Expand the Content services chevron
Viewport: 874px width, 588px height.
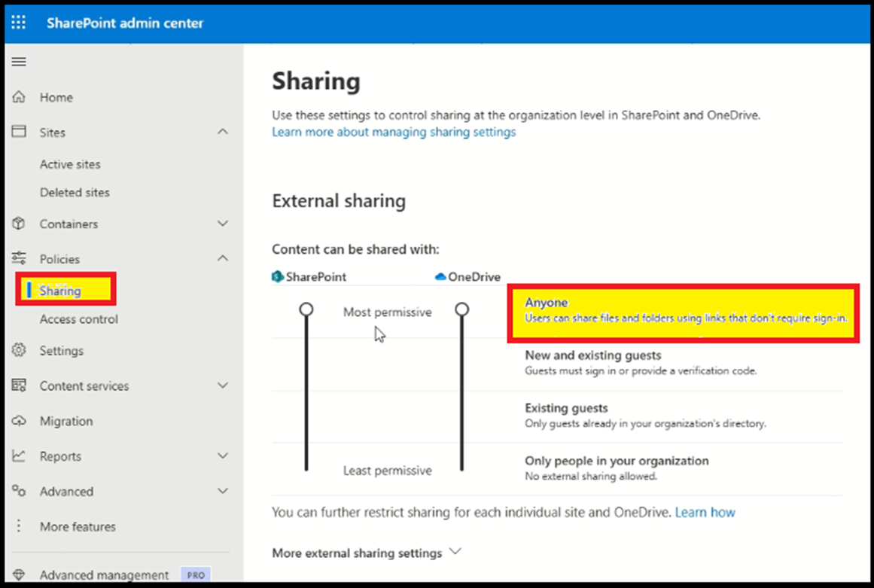(222, 385)
